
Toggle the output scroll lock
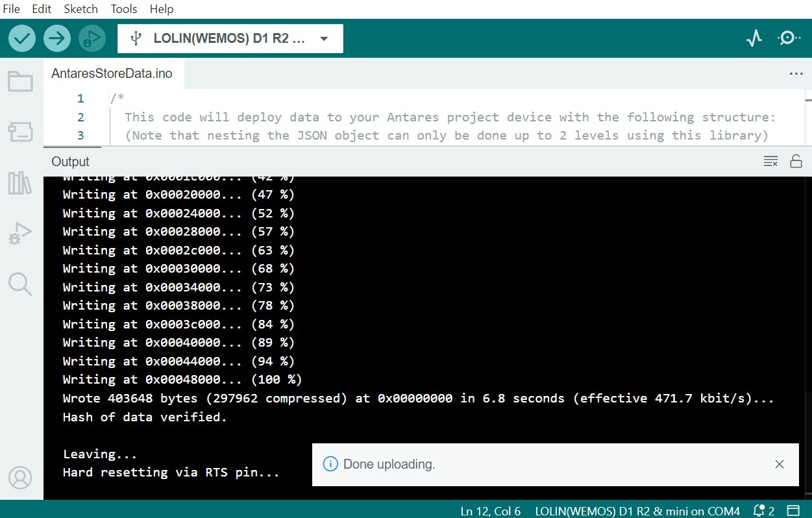[x=796, y=162]
